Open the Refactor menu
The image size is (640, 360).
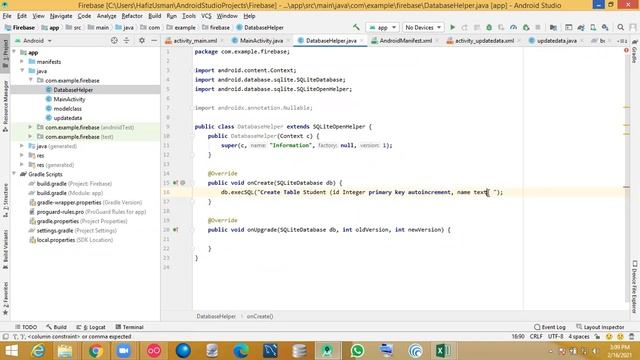point(132,16)
